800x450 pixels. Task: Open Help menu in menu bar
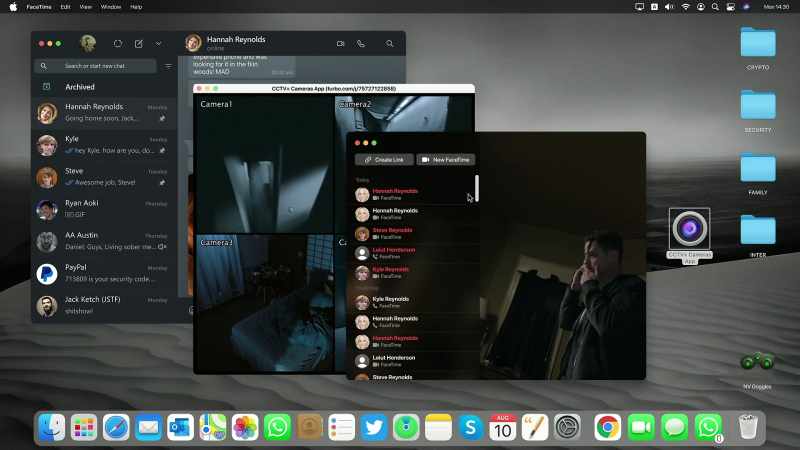(x=136, y=7)
